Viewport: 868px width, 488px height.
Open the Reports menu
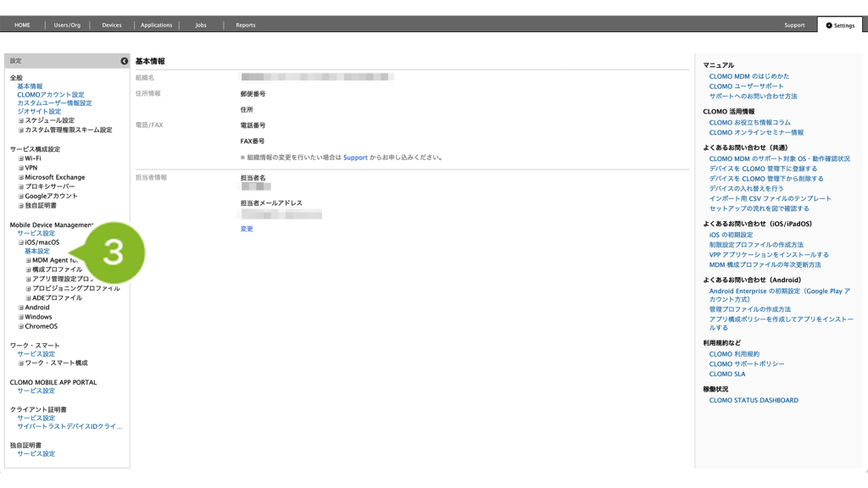click(x=245, y=25)
